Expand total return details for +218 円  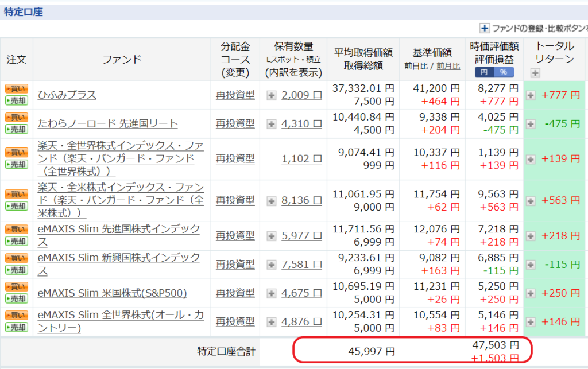(531, 236)
